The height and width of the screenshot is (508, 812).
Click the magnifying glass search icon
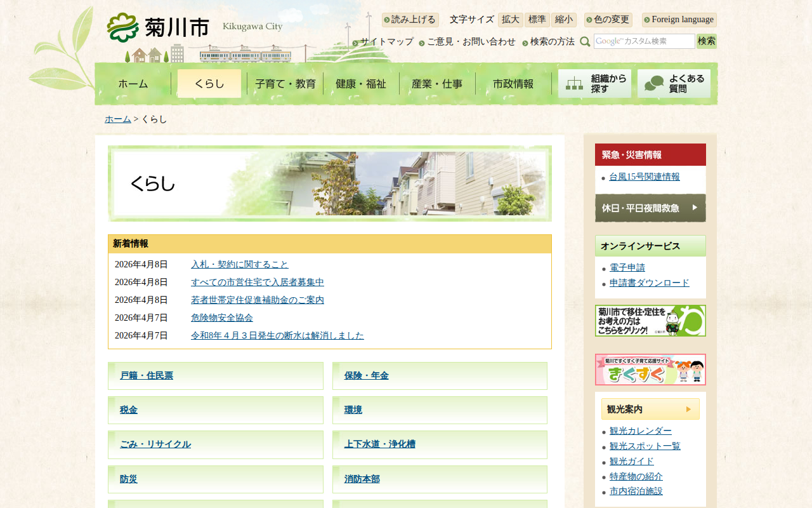pos(585,42)
